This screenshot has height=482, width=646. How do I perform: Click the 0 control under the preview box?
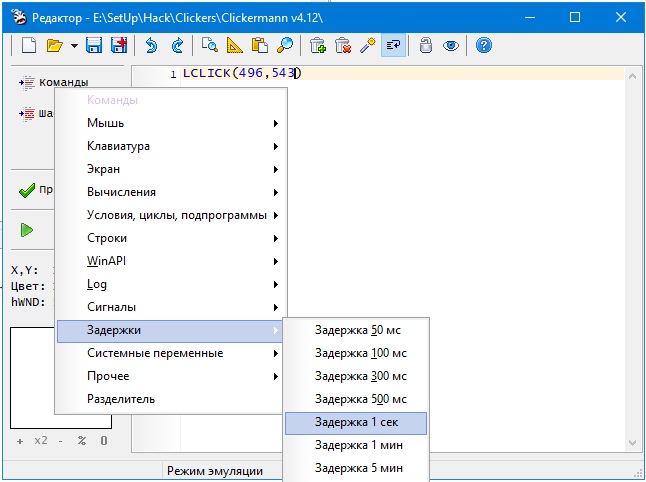point(104,441)
